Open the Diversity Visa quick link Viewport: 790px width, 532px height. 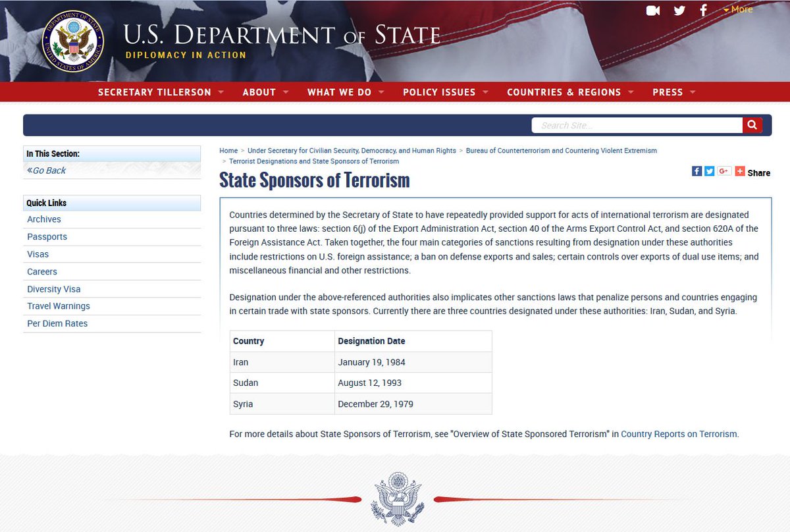pos(54,289)
